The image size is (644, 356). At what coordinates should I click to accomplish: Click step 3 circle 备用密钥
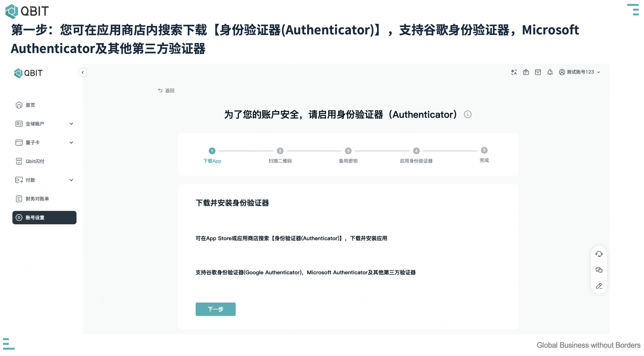[348, 151]
